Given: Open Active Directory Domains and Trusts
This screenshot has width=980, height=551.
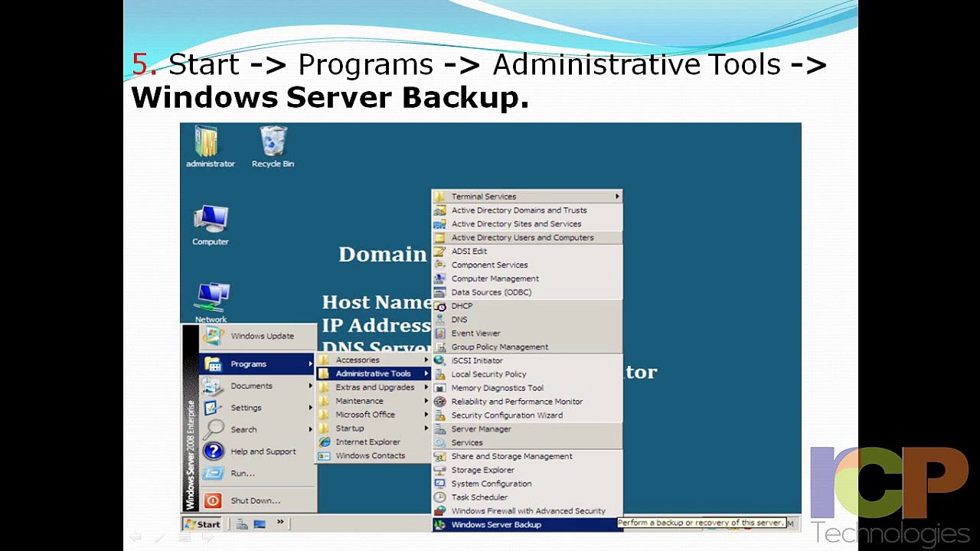Looking at the screenshot, I should pyautogui.click(x=527, y=210).
